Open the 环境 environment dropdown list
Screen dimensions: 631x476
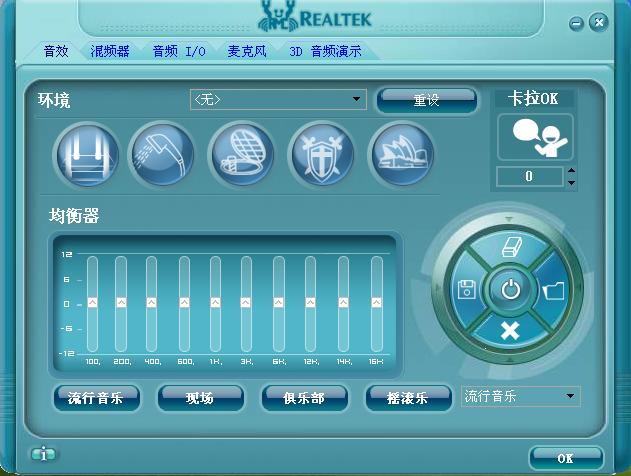[357, 100]
